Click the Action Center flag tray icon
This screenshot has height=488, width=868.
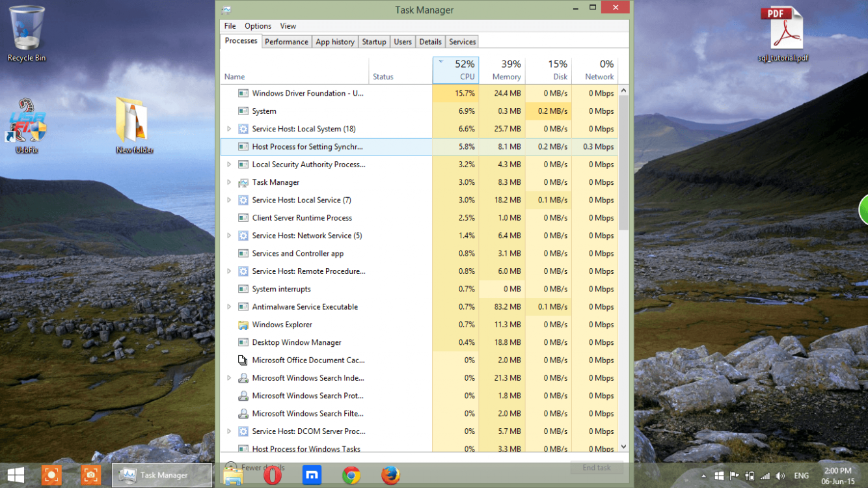click(735, 476)
